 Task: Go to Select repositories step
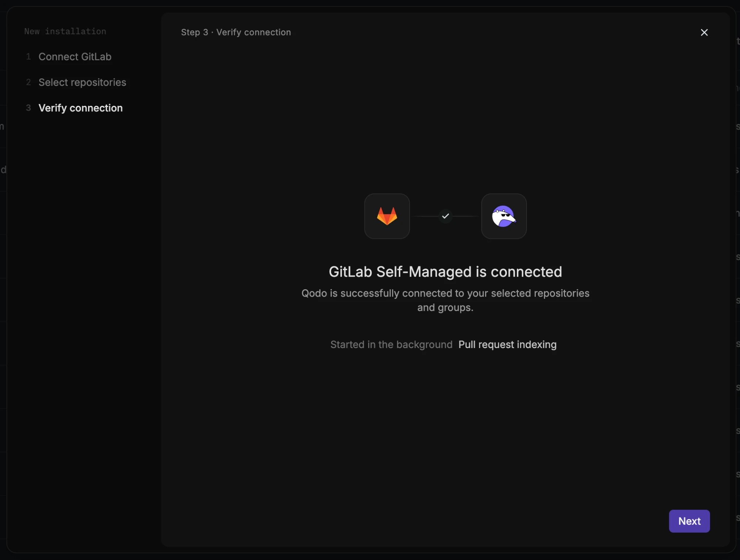pos(76,82)
